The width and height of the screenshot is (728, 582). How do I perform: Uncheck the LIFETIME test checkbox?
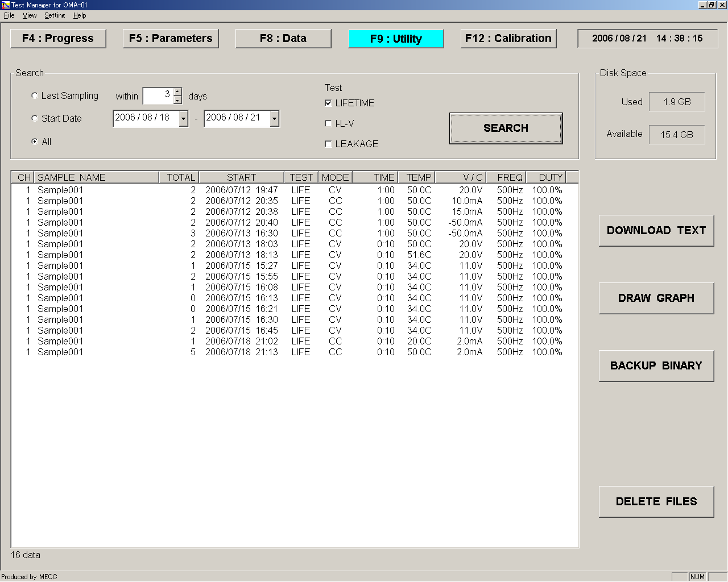point(328,103)
